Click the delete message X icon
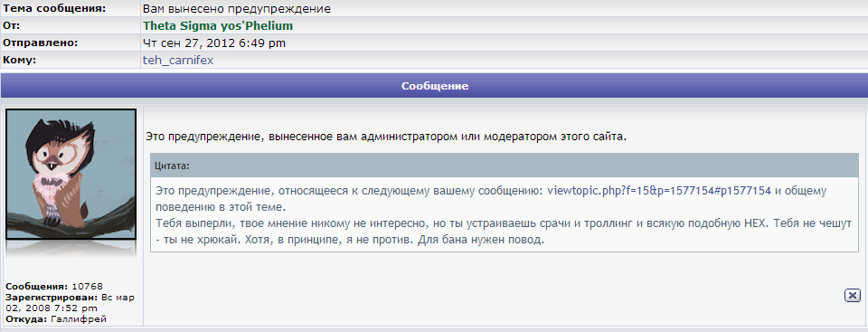868x332 pixels. tap(853, 296)
